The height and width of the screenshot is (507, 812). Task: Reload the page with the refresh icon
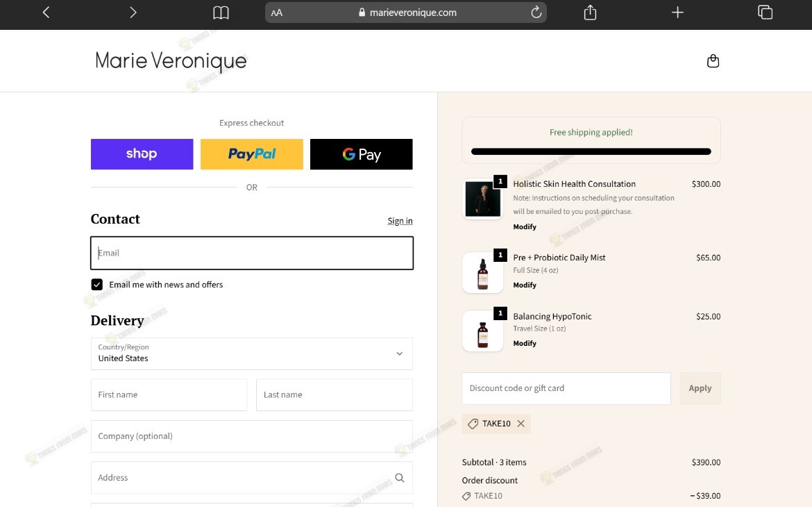(x=536, y=12)
